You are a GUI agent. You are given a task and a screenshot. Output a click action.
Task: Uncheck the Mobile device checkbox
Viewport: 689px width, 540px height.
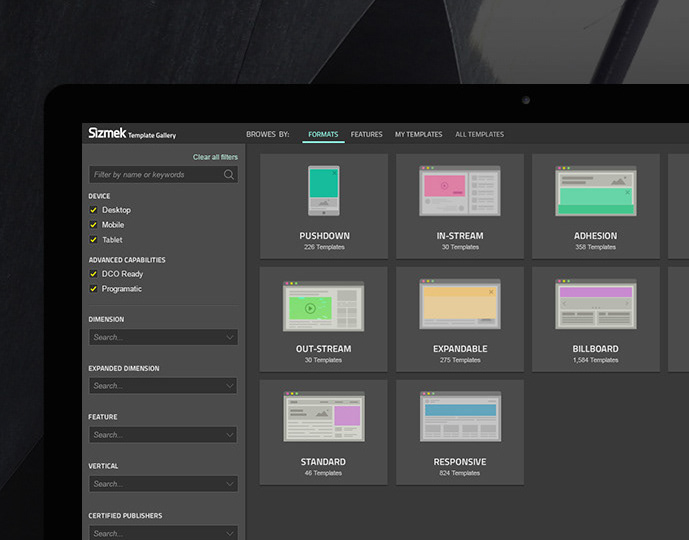click(x=93, y=225)
